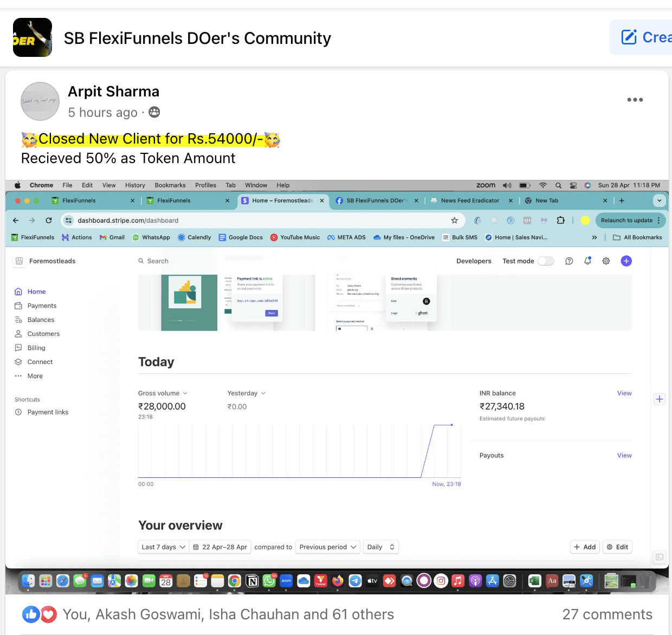This screenshot has height=635, width=672.
Task: Click the three-dot post options icon
Action: [635, 100]
